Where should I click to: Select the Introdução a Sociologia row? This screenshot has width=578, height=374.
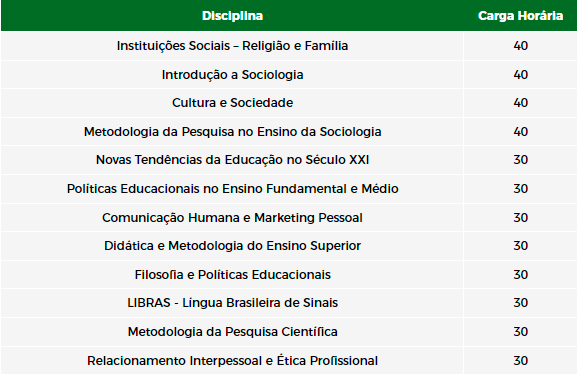pos(289,74)
